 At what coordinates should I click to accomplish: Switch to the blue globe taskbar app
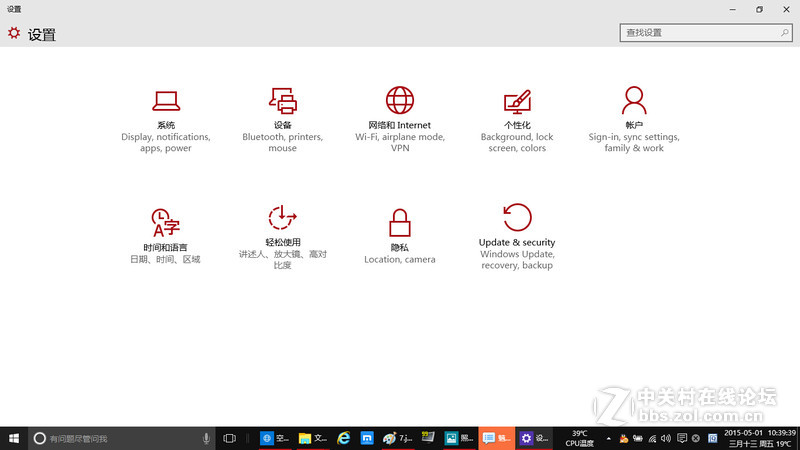(274, 438)
